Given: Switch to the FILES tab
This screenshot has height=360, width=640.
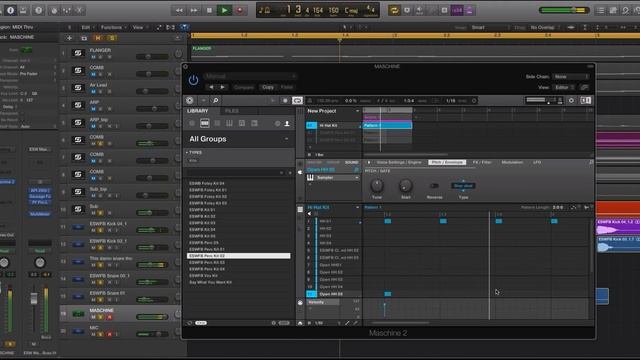Looking at the screenshot, I should click(x=232, y=111).
